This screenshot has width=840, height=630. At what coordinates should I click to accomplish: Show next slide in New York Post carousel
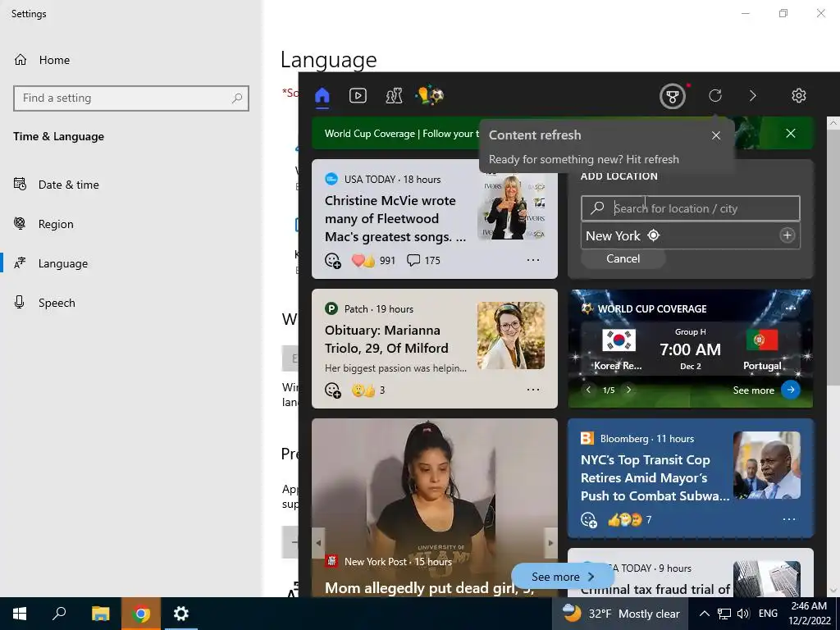550,543
